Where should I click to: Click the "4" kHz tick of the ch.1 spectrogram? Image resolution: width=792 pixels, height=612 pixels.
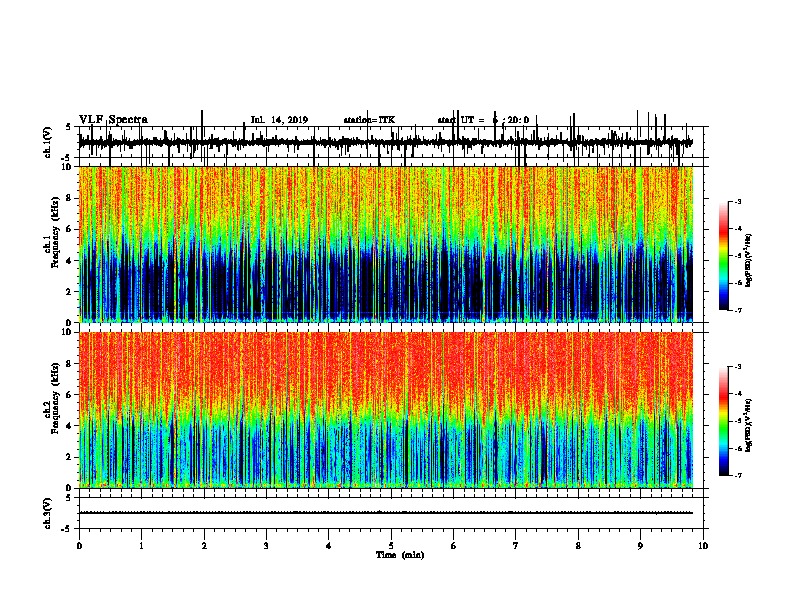(x=71, y=261)
